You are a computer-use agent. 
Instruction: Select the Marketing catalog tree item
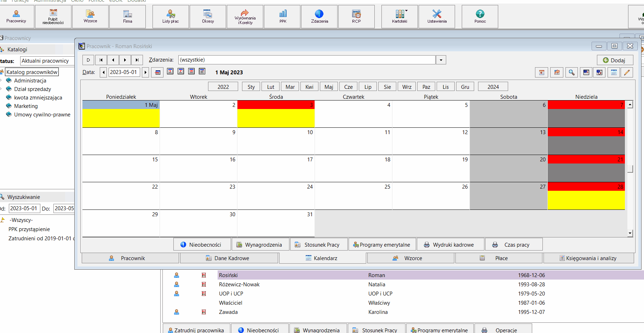pyautogui.click(x=26, y=106)
